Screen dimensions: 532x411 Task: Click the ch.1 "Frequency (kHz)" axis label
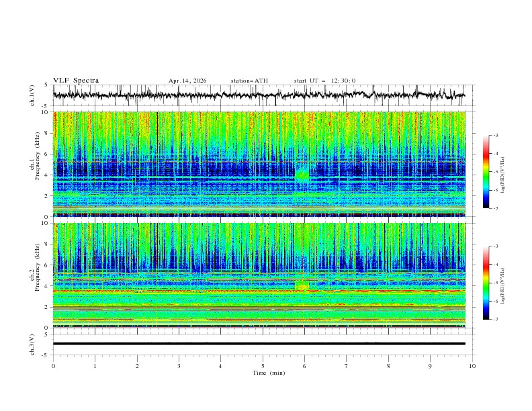point(37,156)
